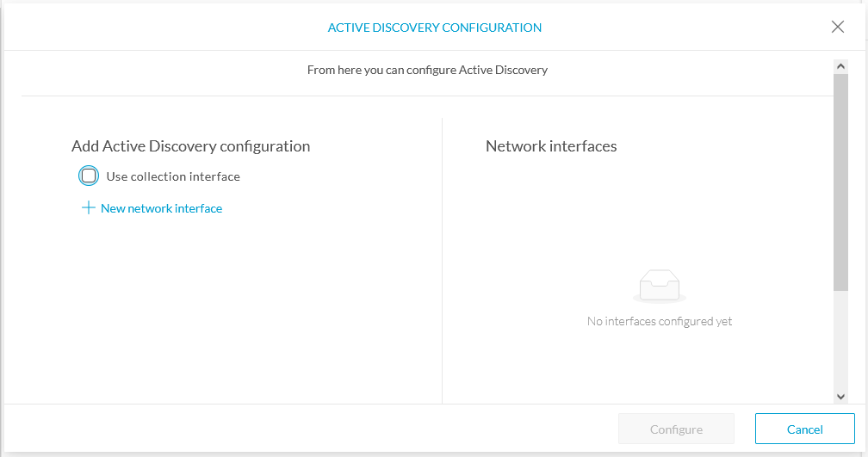This screenshot has width=868, height=457.
Task: Click the scrollbar up arrow
Action: tap(840, 66)
